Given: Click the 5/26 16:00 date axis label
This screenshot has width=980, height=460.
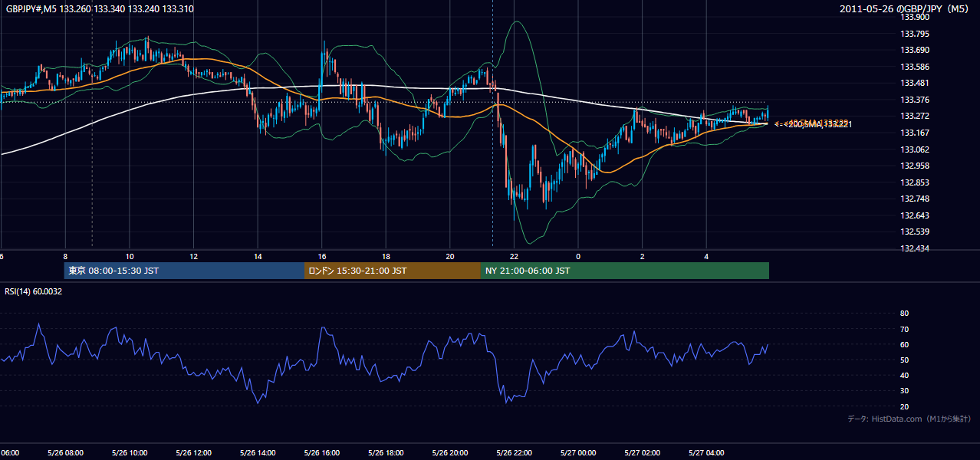Looking at the screenshot, I should 321,452.
